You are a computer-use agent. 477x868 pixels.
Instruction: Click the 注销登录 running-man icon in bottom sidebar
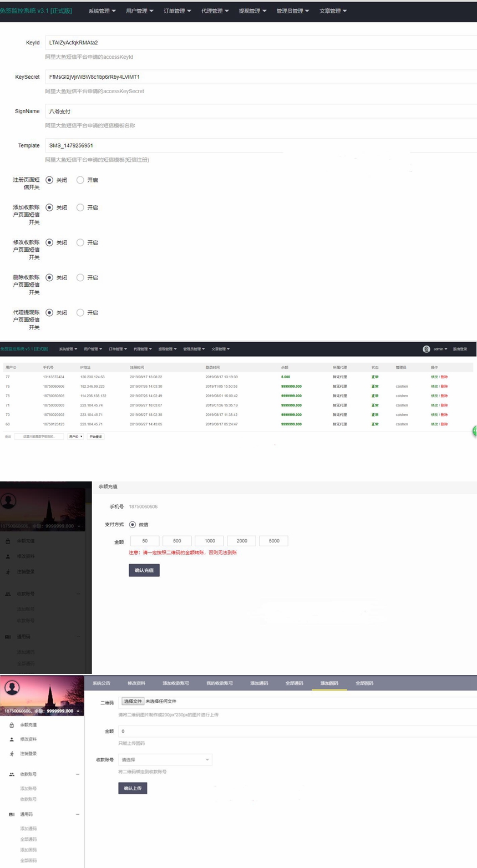(x=12, y=754)
